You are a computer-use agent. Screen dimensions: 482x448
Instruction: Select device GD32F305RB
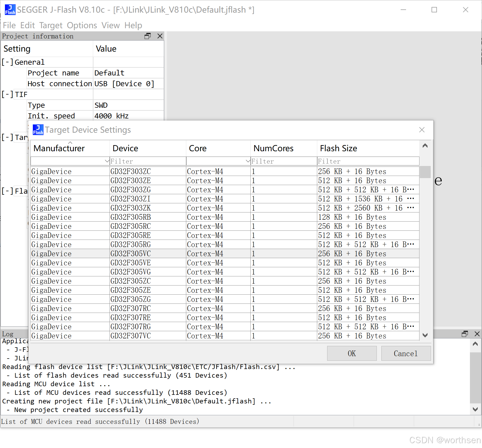point(225,217)
